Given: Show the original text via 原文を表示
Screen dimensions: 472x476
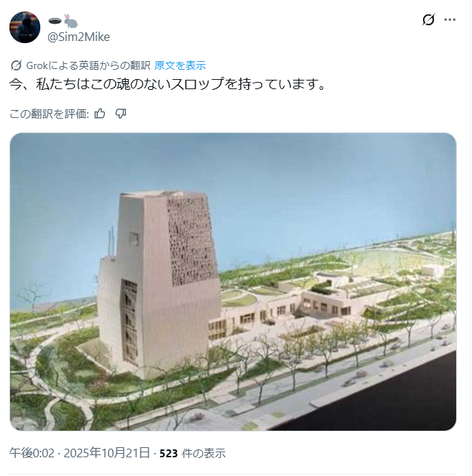Looking at the screenshot, I should pyautogui.click(x=180, y=65).
